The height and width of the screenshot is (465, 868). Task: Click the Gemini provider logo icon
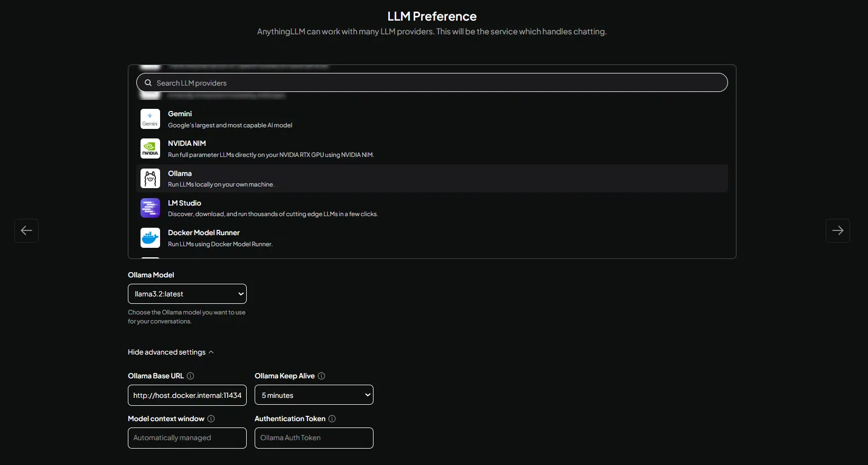click(150, 119)
